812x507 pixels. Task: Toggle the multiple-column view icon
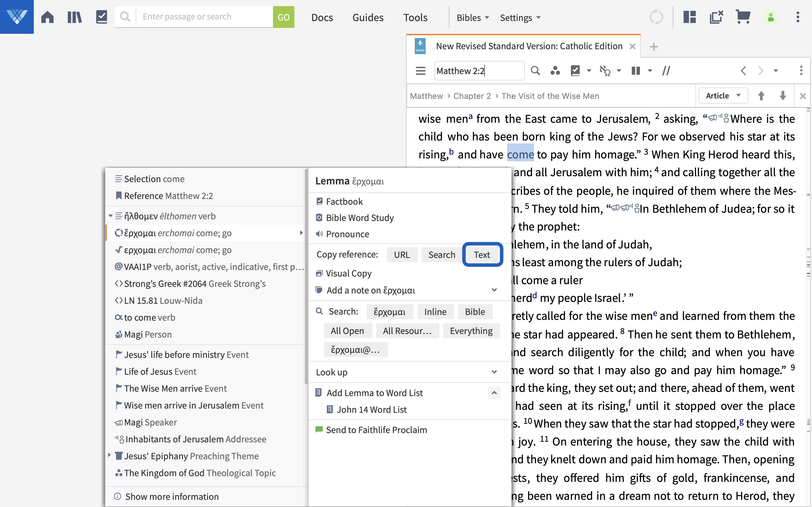coord(636,71)
